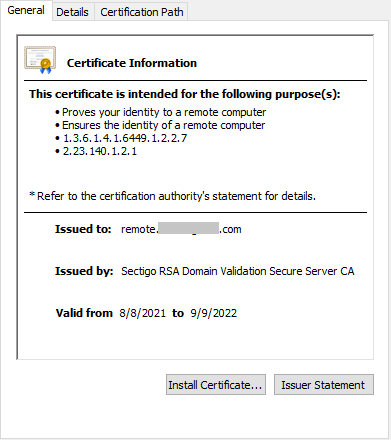Screen dimensions: 391x440
Task: Click the 'Issued by:' label
Action: pos(84,271)
